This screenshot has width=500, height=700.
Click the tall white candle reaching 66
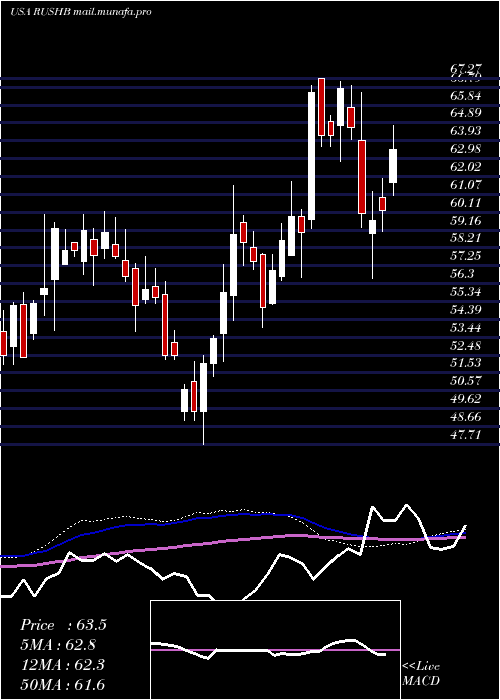pyautogui.click(x=312, y=156)
